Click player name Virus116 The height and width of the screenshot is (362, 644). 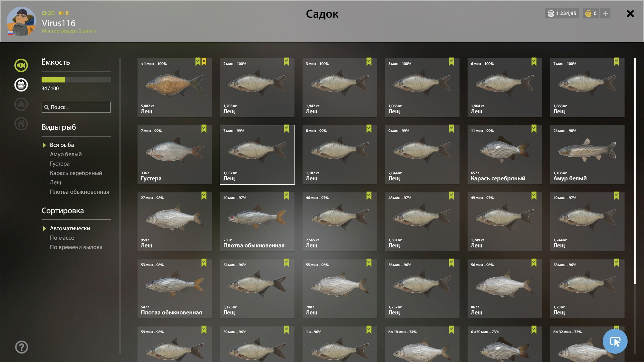pyautogui.click(x=59, y=23)
